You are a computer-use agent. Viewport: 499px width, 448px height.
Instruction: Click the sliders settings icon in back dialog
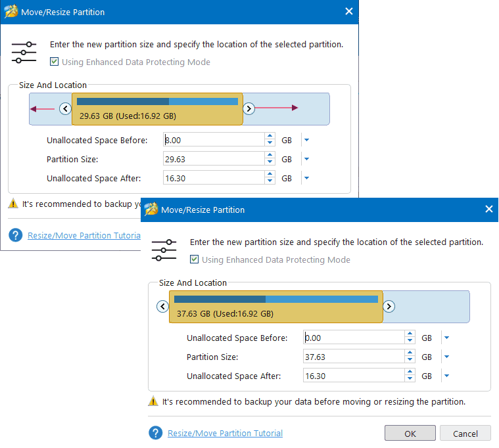tap(24, 53)
